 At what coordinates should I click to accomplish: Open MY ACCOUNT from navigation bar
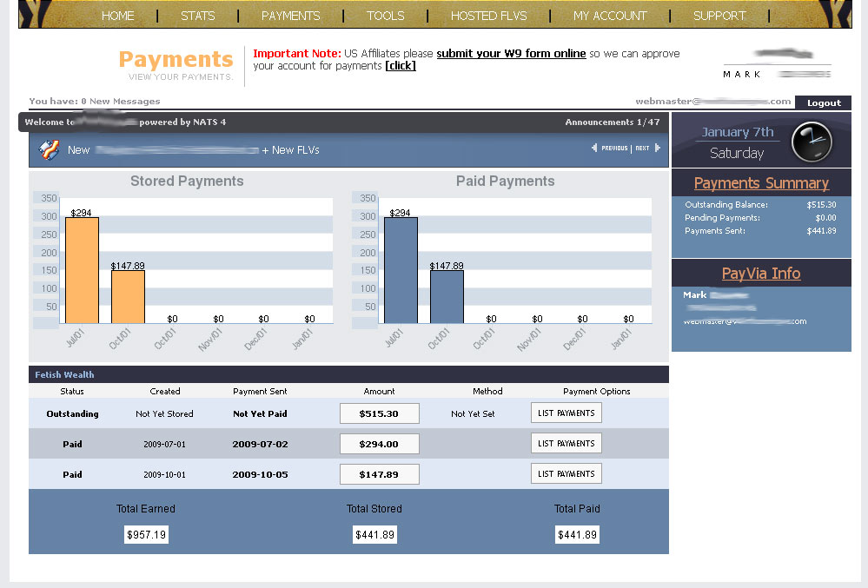(x=610, y=16)
